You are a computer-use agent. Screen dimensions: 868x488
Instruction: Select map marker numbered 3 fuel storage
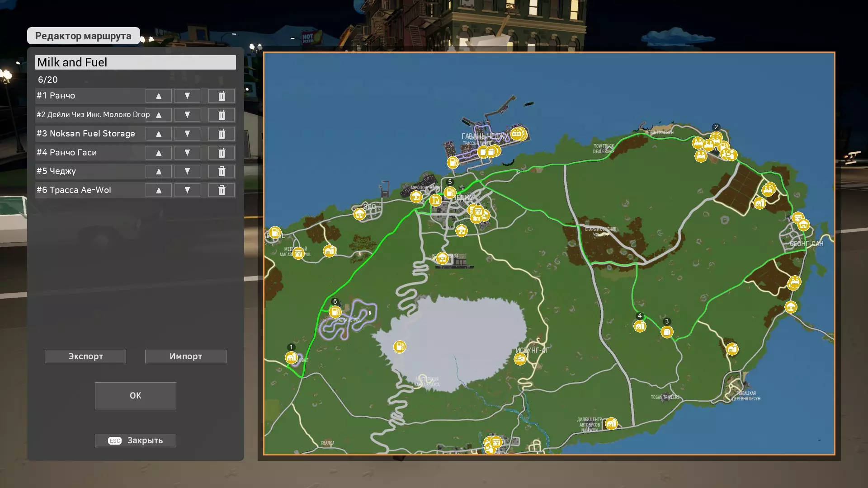[666, 332]
